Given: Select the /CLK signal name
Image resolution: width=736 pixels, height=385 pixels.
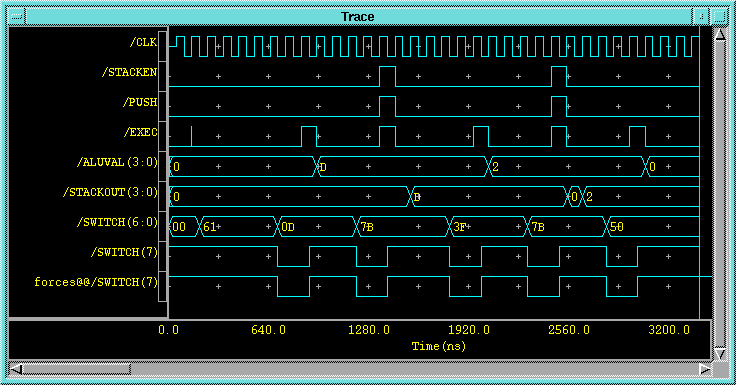Looking at the screenshot, I should point(143,42).
